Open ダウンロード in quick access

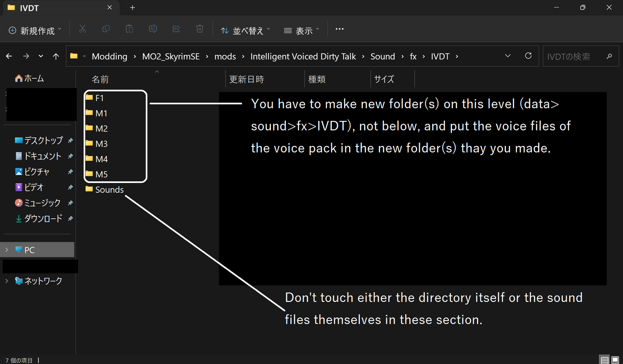(x=39, y=218)
